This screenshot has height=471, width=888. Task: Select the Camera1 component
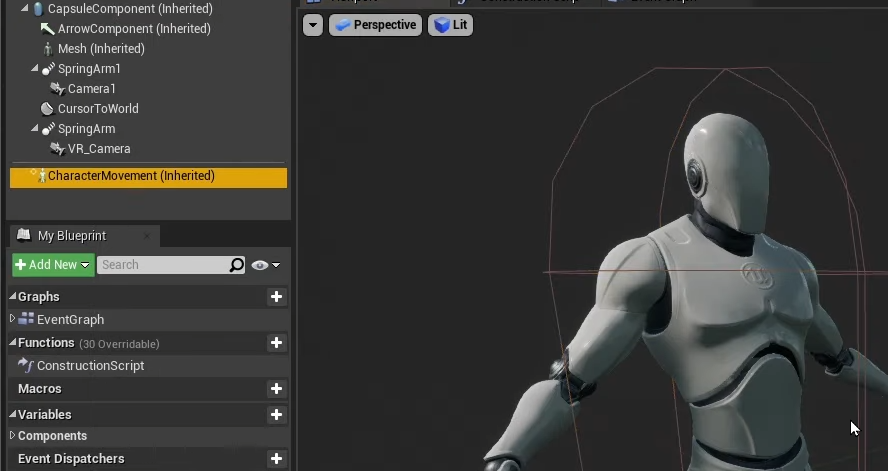(x=92, y=89)
